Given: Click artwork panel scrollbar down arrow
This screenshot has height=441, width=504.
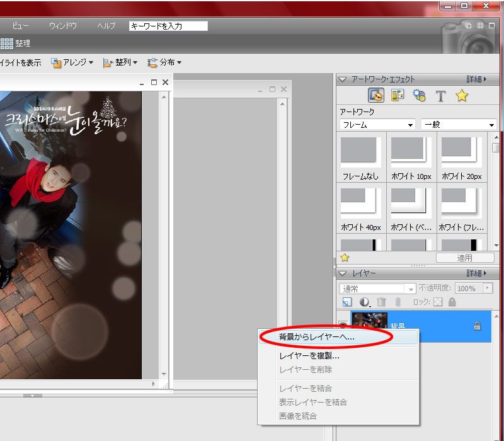Looking at the screenshot, I should [496, 245].
